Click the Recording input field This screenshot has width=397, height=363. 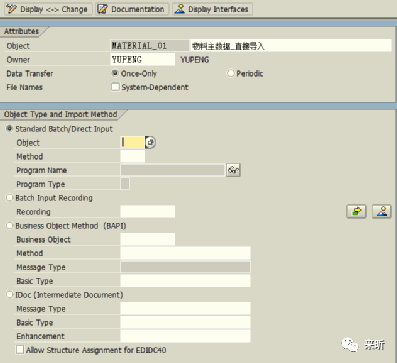148,211
